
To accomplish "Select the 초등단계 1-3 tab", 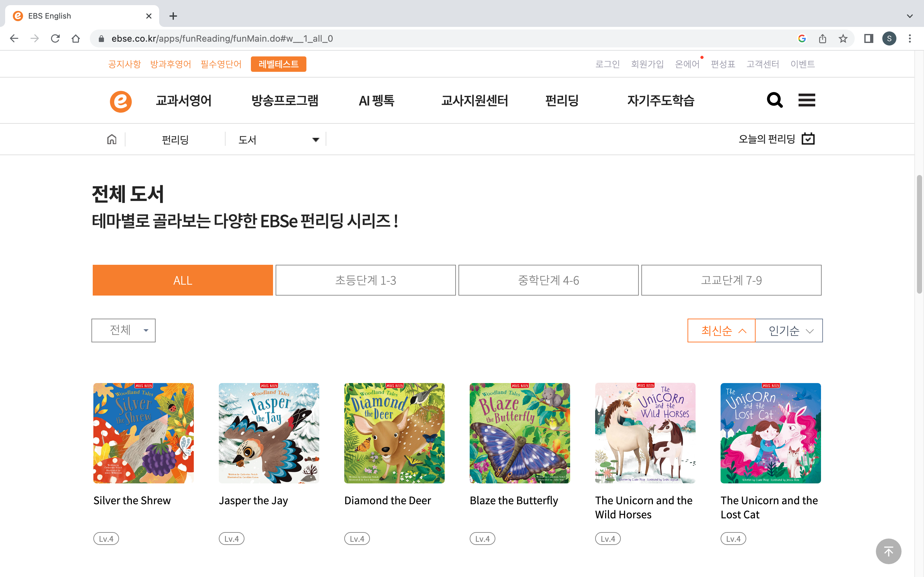I will pyautogui.click(x=365, y=280).
